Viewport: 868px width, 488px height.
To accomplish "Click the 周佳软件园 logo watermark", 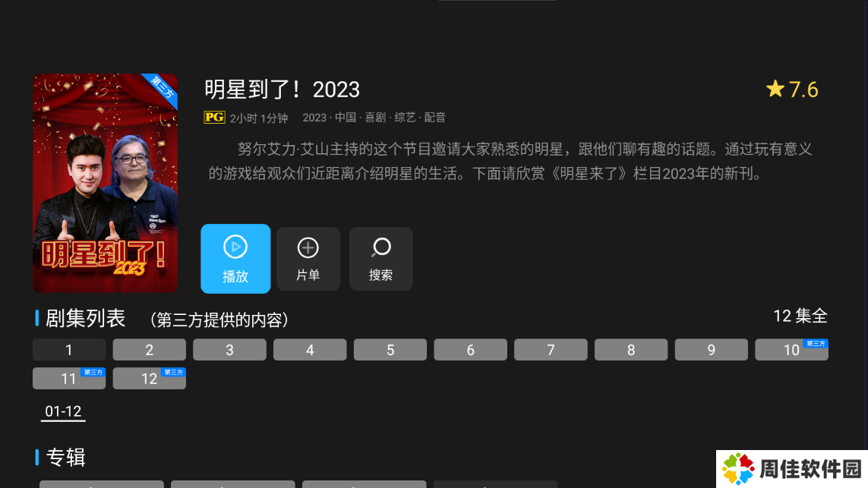I will pos(791,468).
